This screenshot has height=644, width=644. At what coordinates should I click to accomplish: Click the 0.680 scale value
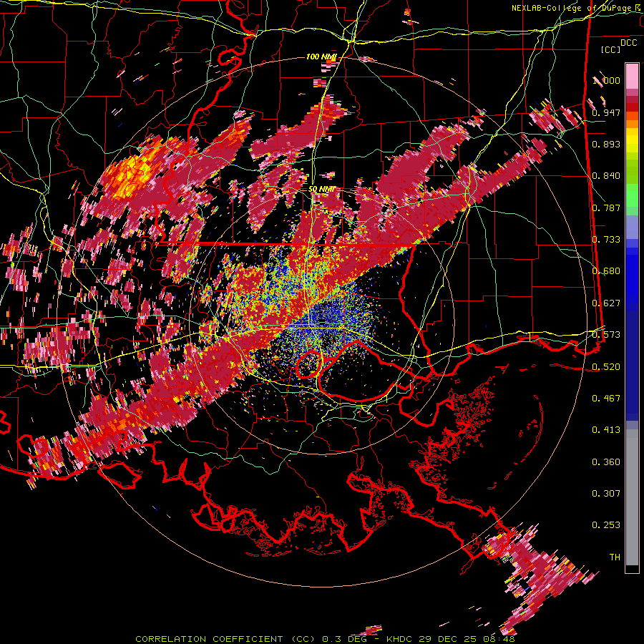pos(606,271)
